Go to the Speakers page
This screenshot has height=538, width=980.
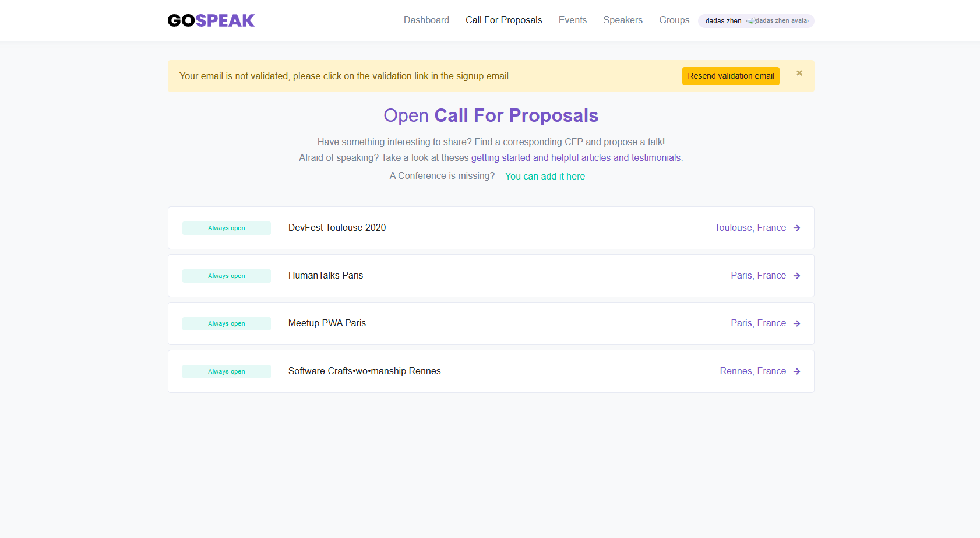pyautogui.click(x=623, y=20)
